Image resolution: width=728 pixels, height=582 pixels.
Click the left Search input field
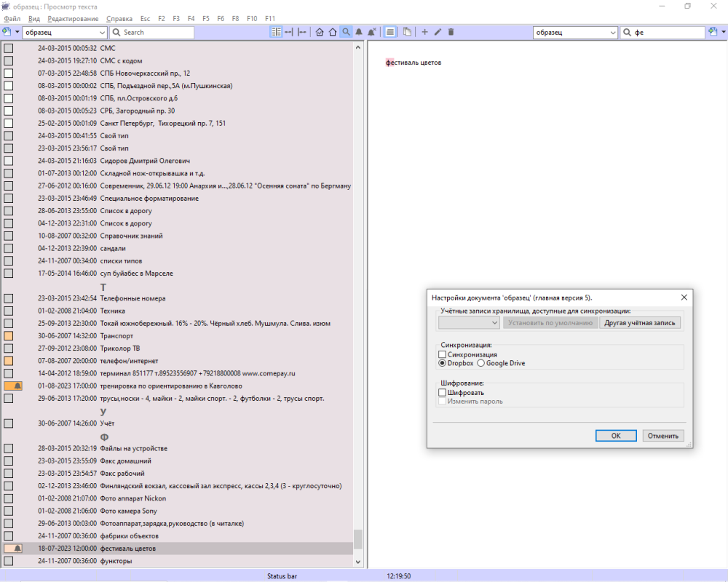point(152,33)
